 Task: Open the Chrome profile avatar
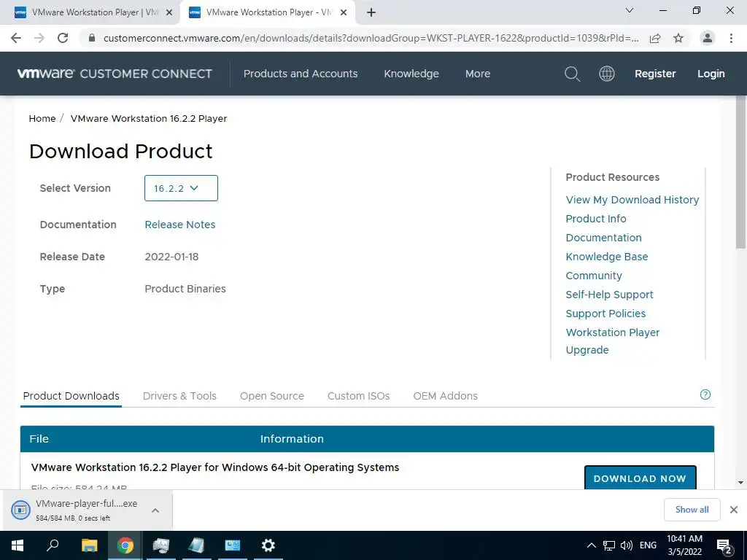(708, 38)
